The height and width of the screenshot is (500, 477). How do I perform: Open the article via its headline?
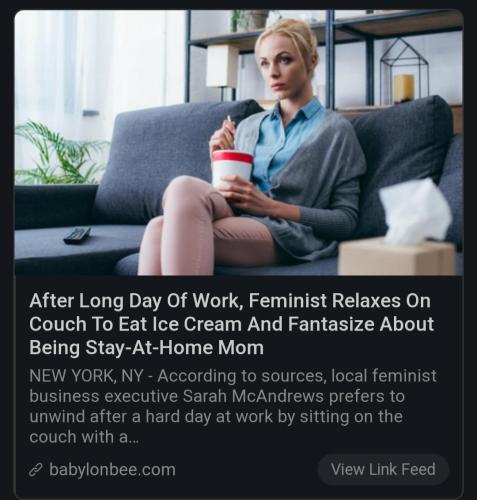pos(232,324)
